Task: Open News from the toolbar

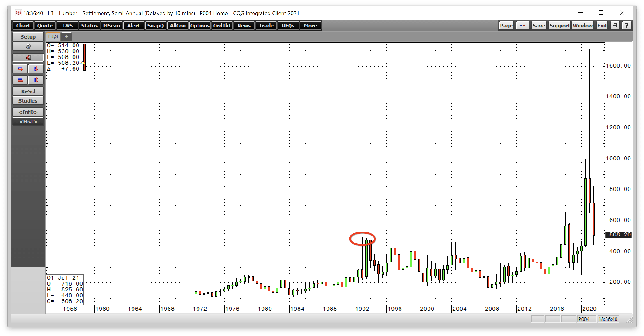Action: [244, 25]
